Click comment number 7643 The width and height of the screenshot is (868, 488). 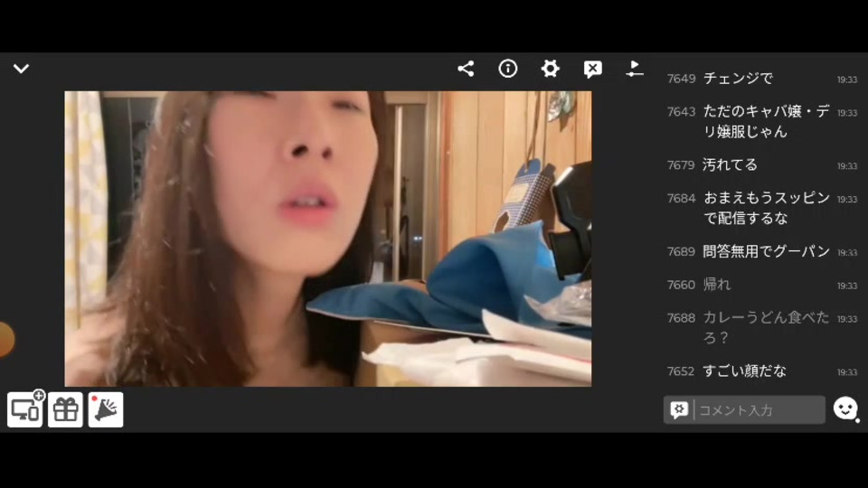click(x=681, y=112)
